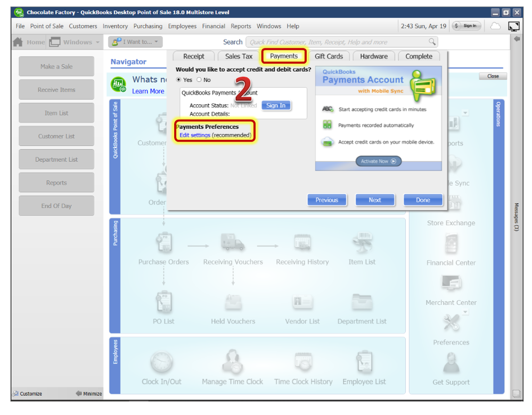532x415 pixels.
Task: Select Yes to accept credit cards
Action: click(x=178, y=80)
